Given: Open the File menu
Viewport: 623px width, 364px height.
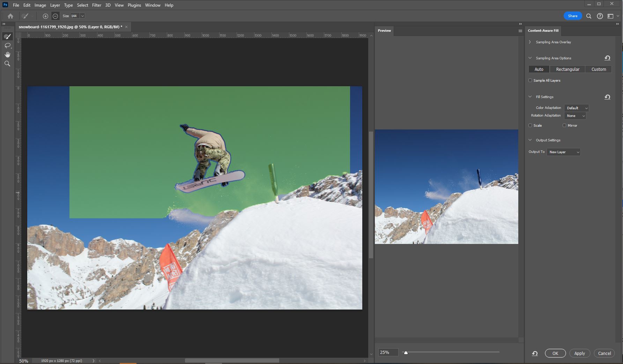Looking at the screenshot, I should (16, 5).
